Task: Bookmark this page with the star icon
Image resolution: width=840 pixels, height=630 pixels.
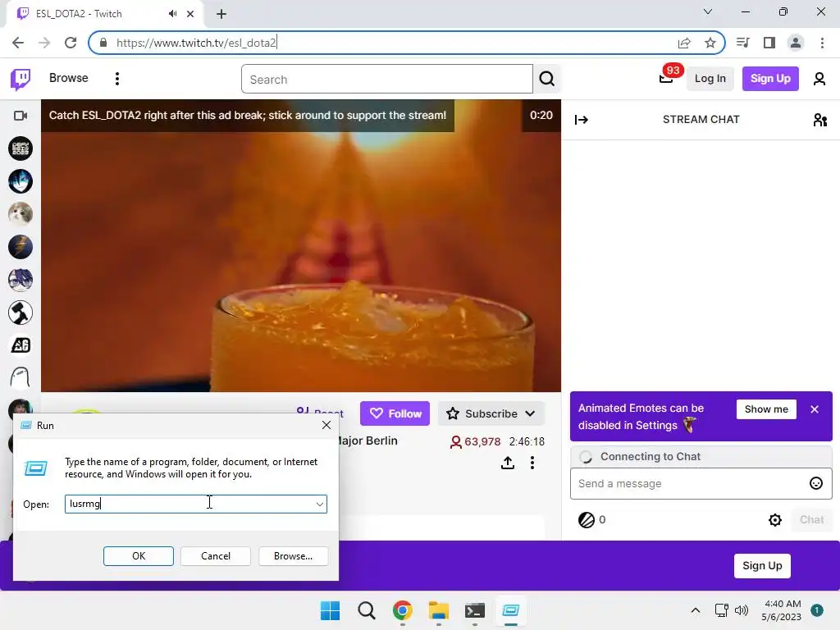Action: (x=710, y=43)
